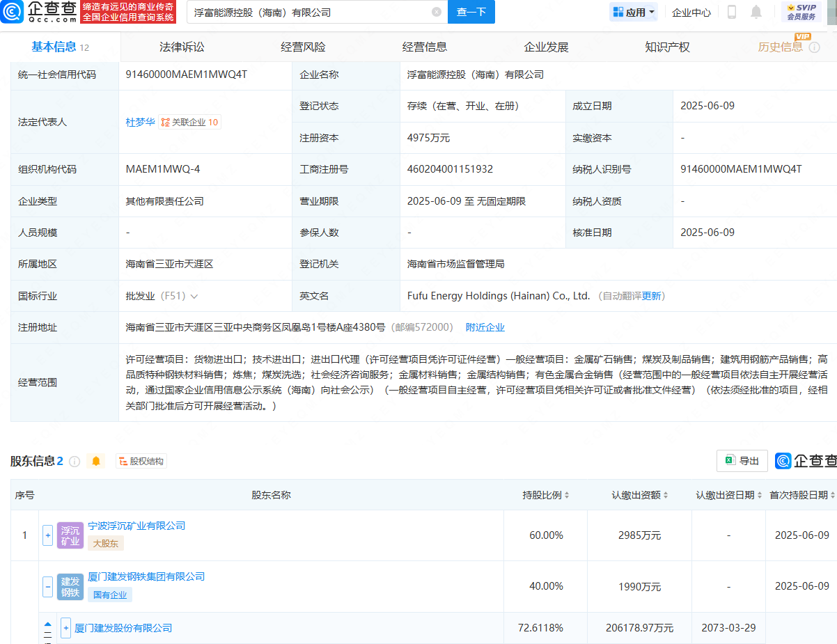The image size is (837, 644).
Task: Switch to 基本信息 tab
Action: click(x=61, y=47)
